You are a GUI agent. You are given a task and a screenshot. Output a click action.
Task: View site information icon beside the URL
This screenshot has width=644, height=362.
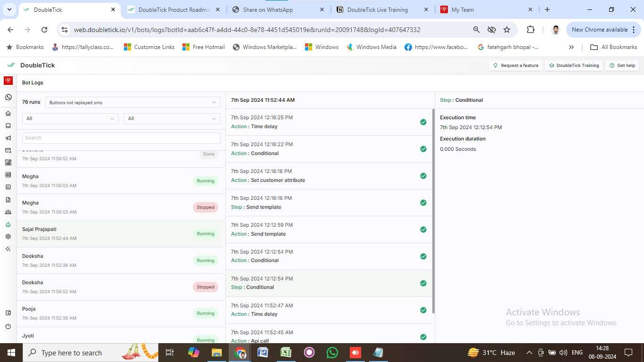(x=65, y=30)
